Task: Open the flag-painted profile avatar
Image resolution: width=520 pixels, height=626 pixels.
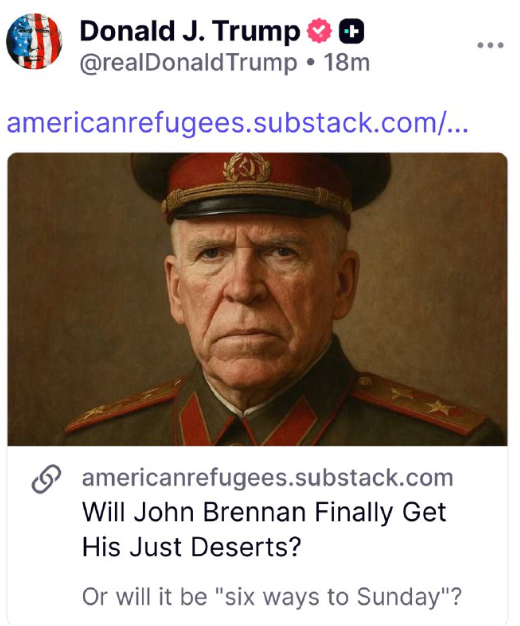Action: [34, 41]
